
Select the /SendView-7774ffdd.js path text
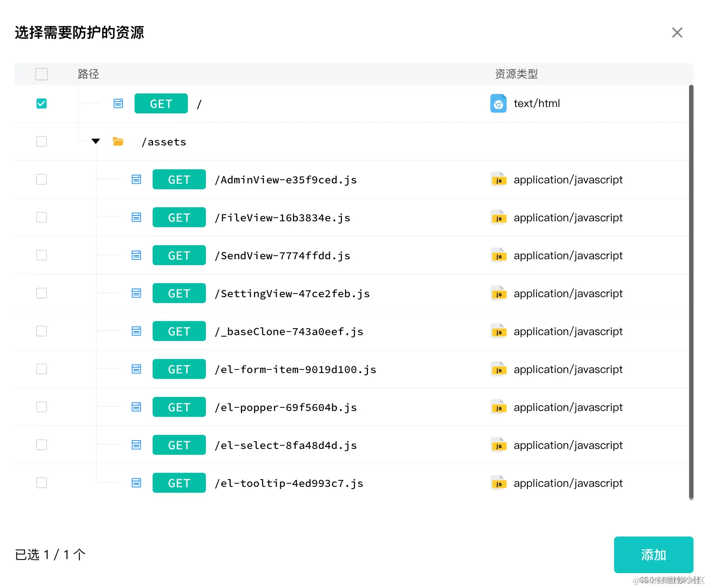point(283,256)
